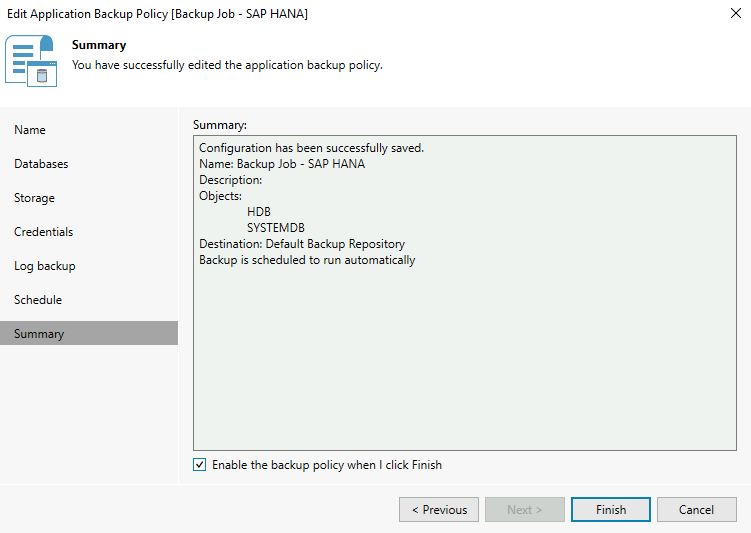Go to the Name wizard step
Viewport: 751px width, 533px height.
click(30, 130)
